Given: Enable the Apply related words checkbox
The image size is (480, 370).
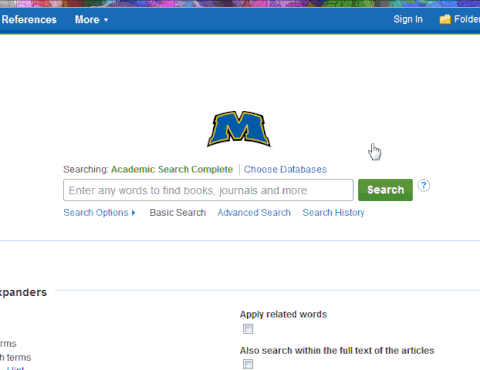Looking at the screenshot, I should coord(248,329).
